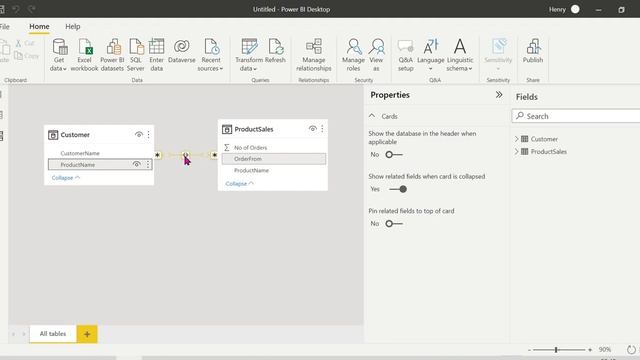Viewport: 640px width, 360px height.
Task: Toggle visibility of Customer table
Action: point(139,135)
